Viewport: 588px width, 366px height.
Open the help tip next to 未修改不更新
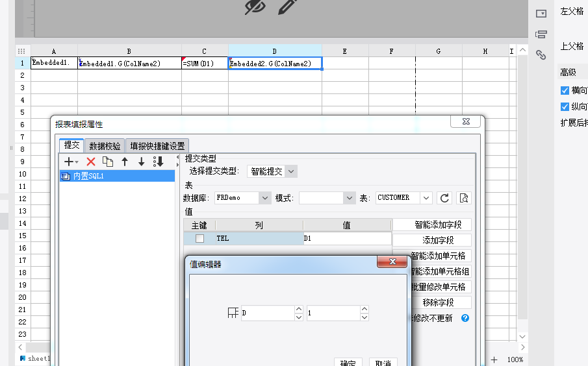pyautogui.click(x=465, y=318)
